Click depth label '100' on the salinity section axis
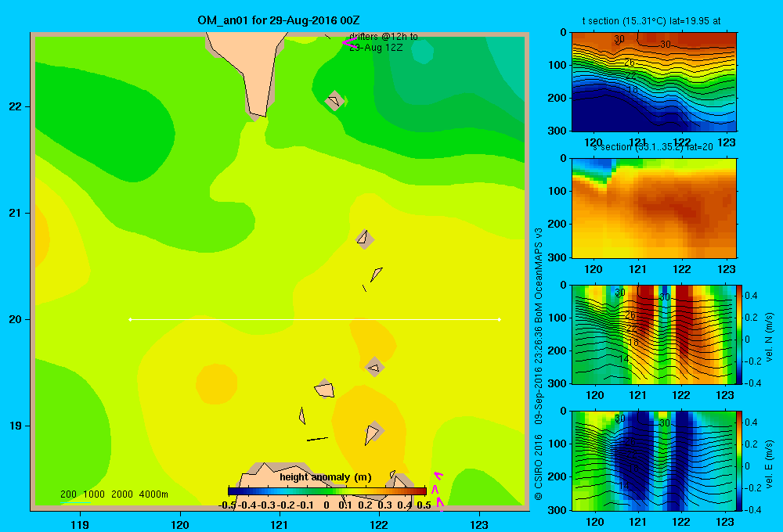Image resolution: width=783 pixels, height=532 pixels. [x=557, y=191]
